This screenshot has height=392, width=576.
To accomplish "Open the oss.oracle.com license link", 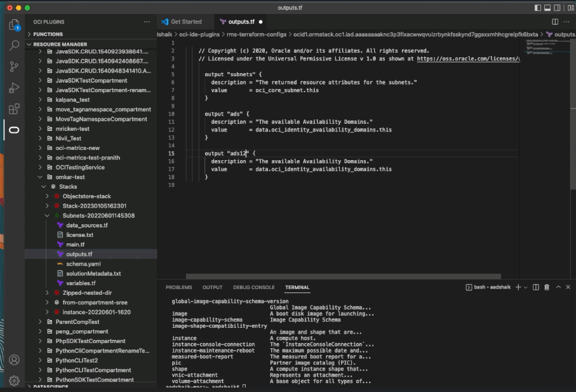I will 468,58.
